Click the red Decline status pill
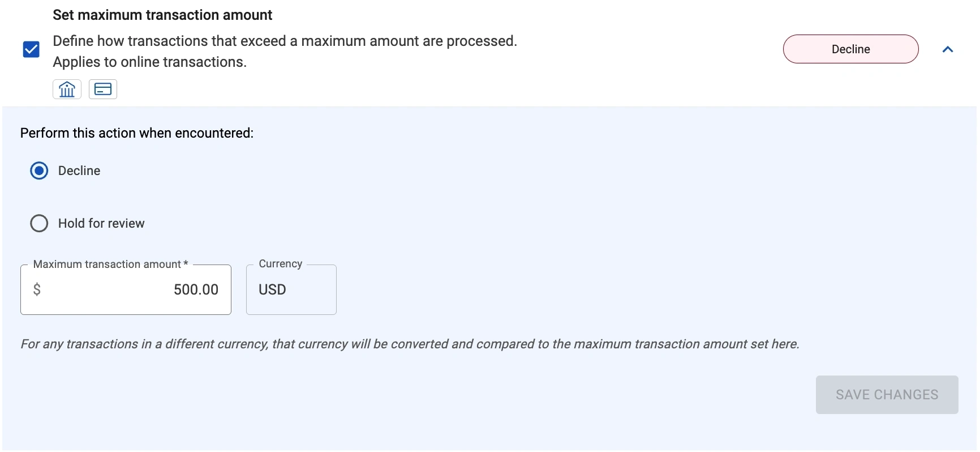 point(850,49)
